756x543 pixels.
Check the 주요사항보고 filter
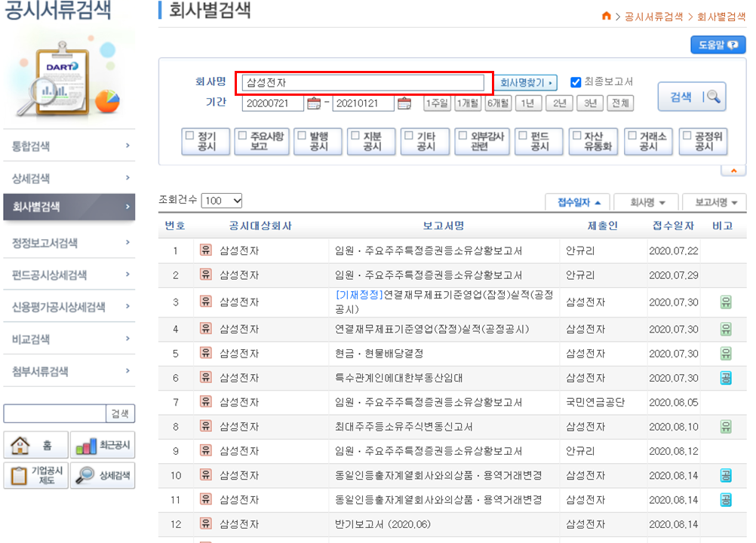[242, 136]
